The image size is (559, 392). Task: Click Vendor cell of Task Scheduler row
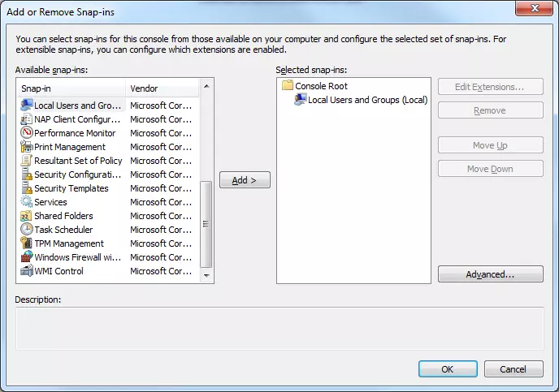(161, 230)
